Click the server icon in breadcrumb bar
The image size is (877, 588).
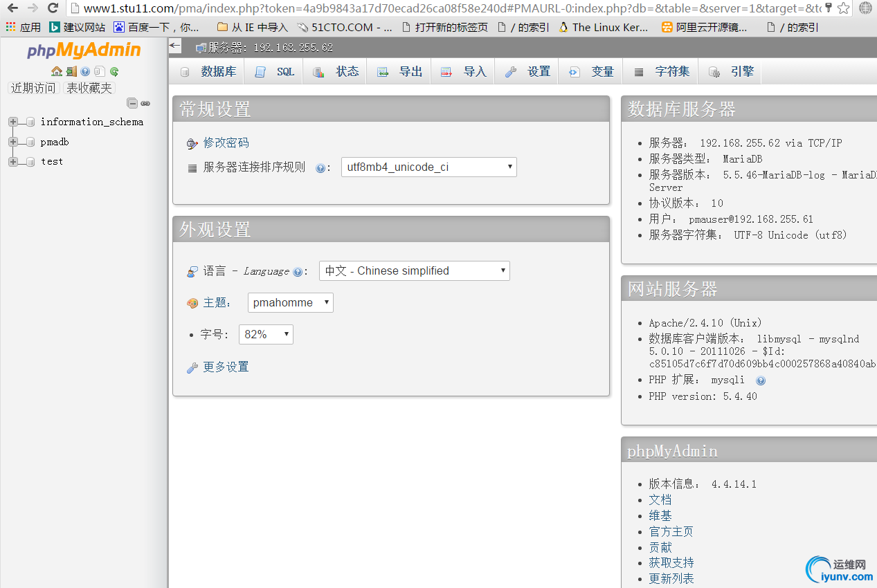(201, 48)
